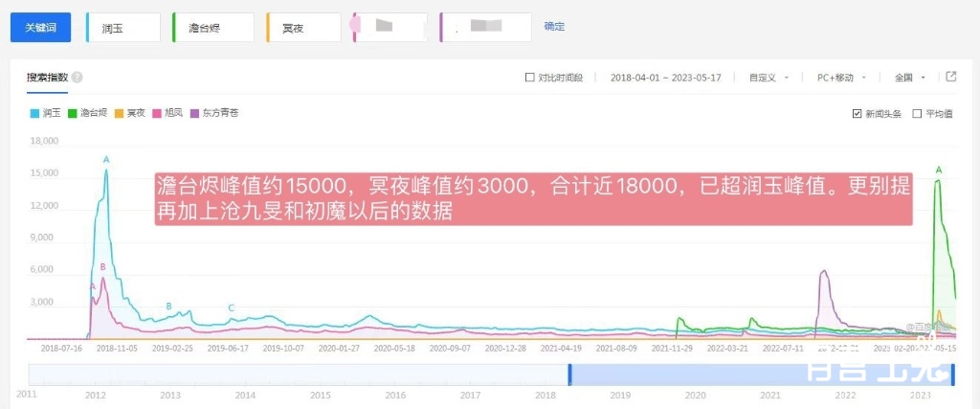Toggle the 澹台烬 green legend marker
The width and height of the screenshot is (980, 409).
coord(73,113)
